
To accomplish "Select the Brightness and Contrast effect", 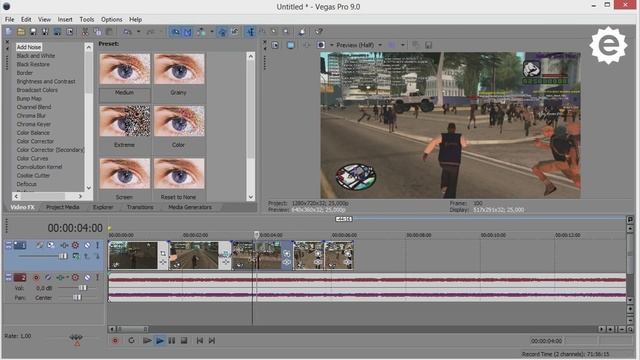I will click(x=46, y=81).
